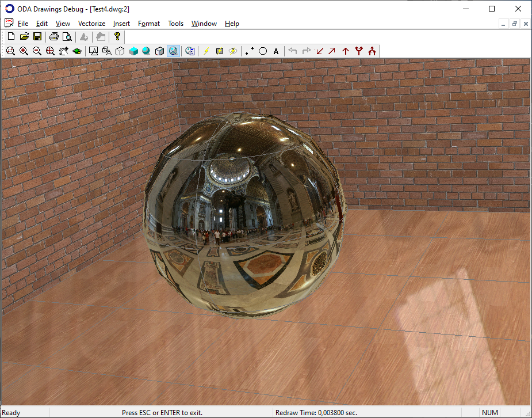
Task: Open the Format menu
Action: (149, 24)
